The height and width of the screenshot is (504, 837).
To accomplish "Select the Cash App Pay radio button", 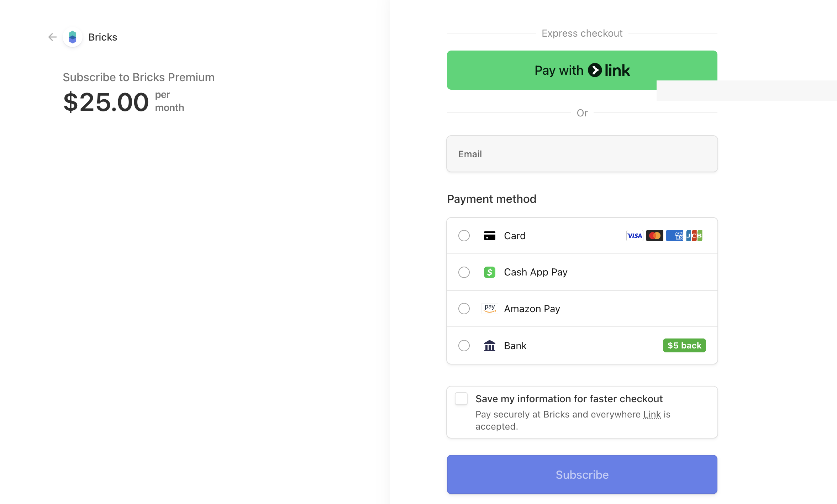I will pyautogui.click(x=464, y=272).
